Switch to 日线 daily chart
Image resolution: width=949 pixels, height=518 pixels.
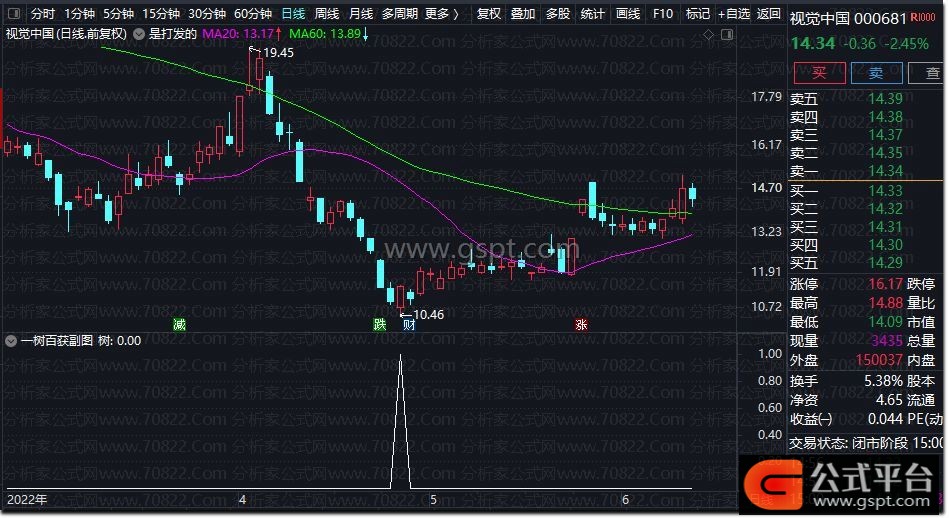[294, 13]
